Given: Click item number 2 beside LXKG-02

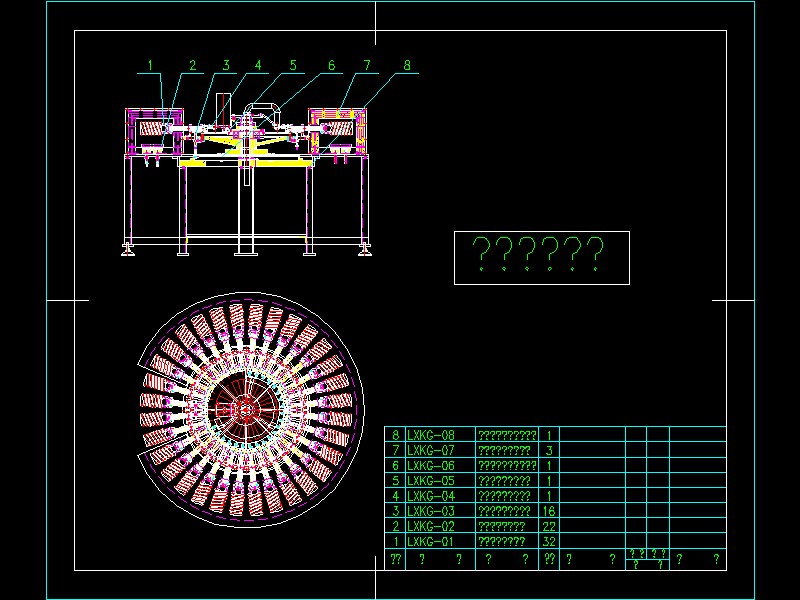Looking at the screenshot, I should point(395,527).
